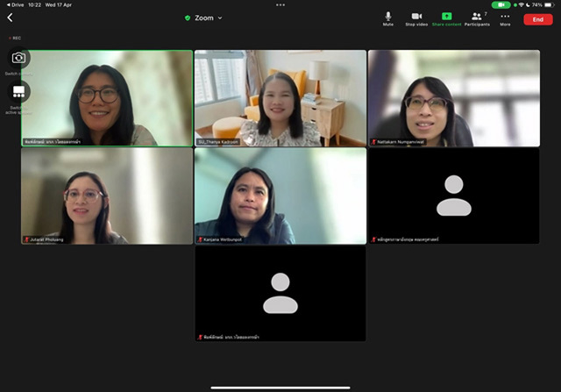Tap Jutarat Pholuang's video tile
This screenshot has width=561, height=392.
[107, 195]
